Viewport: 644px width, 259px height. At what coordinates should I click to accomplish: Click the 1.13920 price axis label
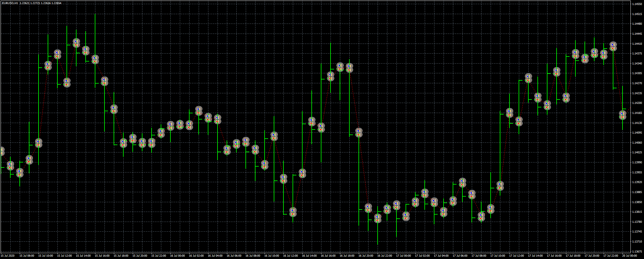(x=637, y=182)
